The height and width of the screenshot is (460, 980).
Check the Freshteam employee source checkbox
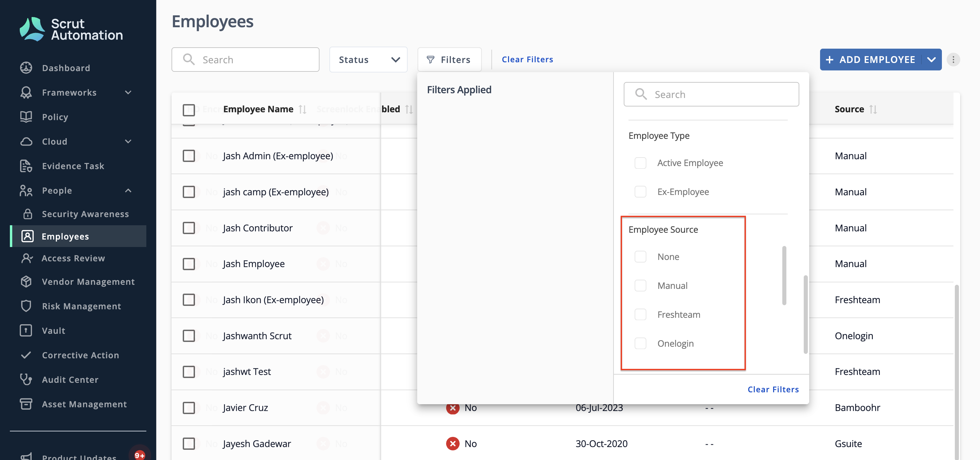click(x=640, y=315)
